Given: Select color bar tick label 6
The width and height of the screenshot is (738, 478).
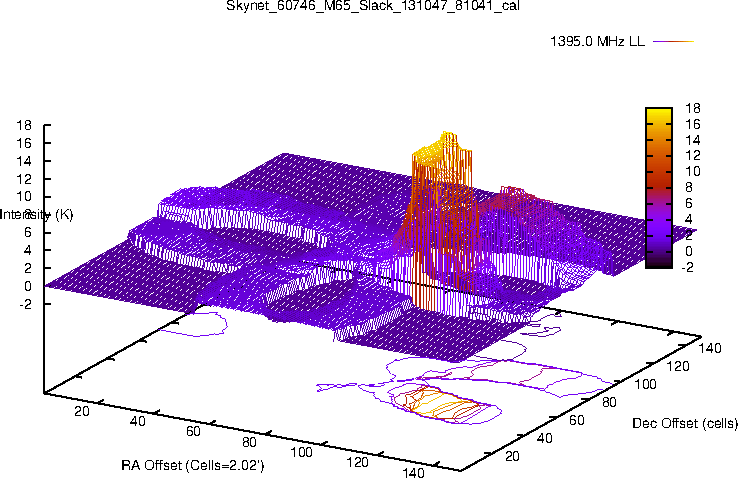Looking at the screenshot, I should [689, 203].
